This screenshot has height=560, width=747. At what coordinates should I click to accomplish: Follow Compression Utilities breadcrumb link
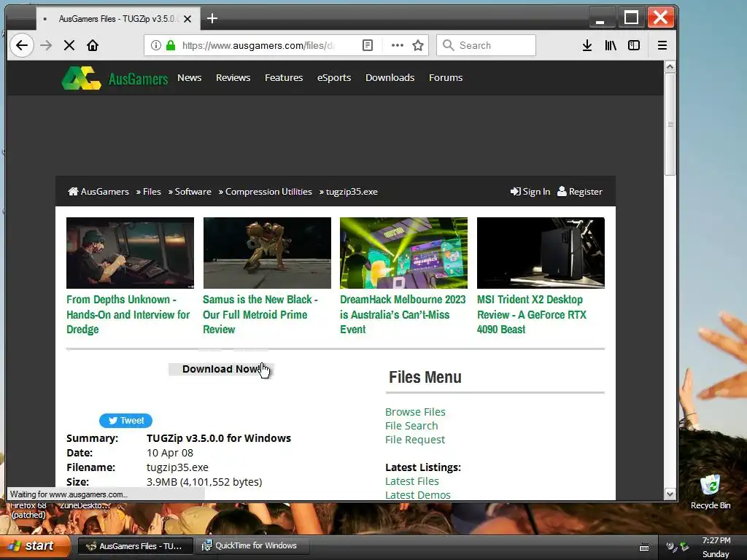pyautogui.click(x=268, y=192)
